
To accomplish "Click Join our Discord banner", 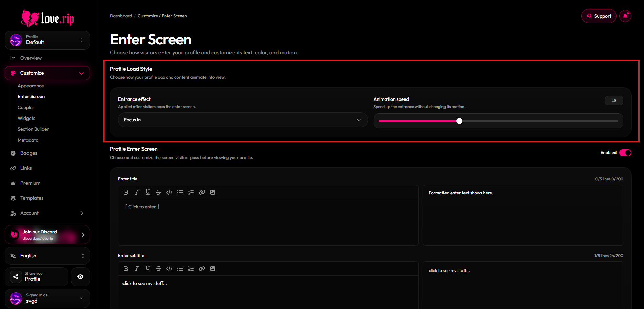I will click(47, 235).
